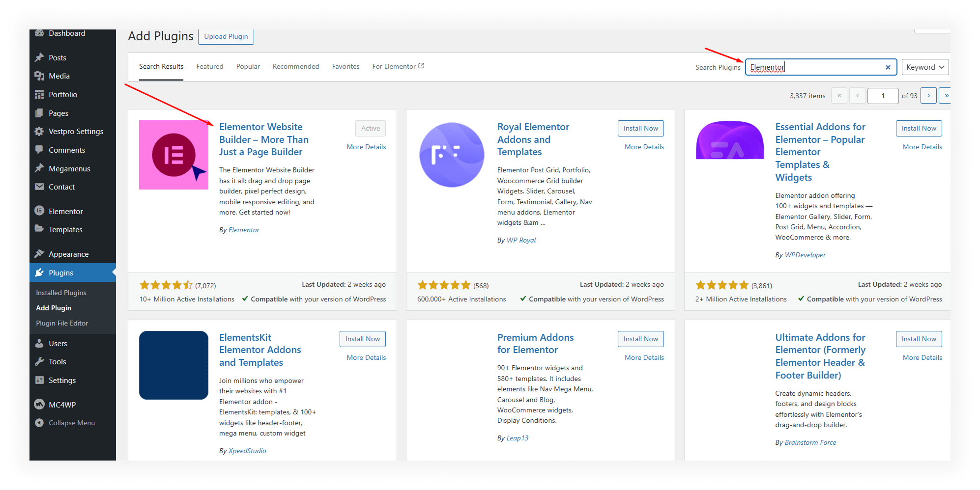Click the Elementor logo icon in sidebar
This screenshot has width=980, height=490.
pos(39,211)
